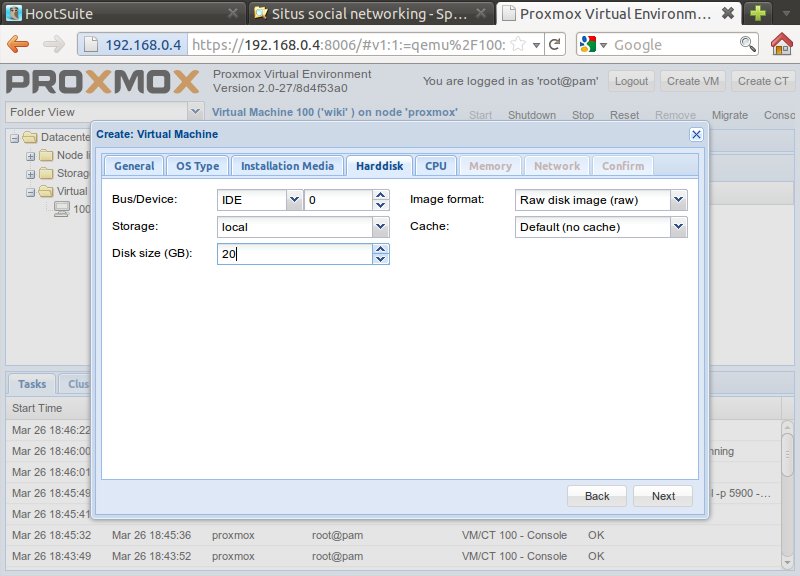The image size is (800, 576).
Task: Click the Back button in wizard
Action: coord(597,496)
